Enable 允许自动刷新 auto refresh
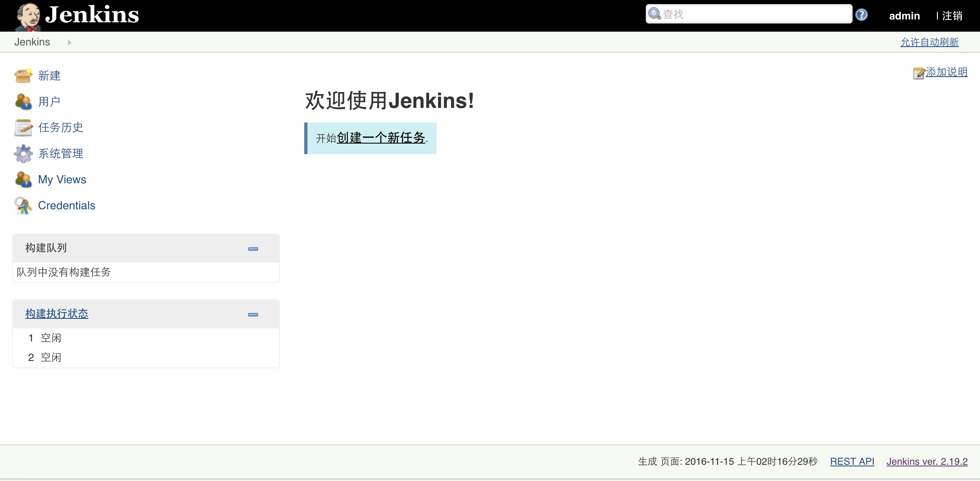Screen dimensions: 980x481 (x=929, y=42)
